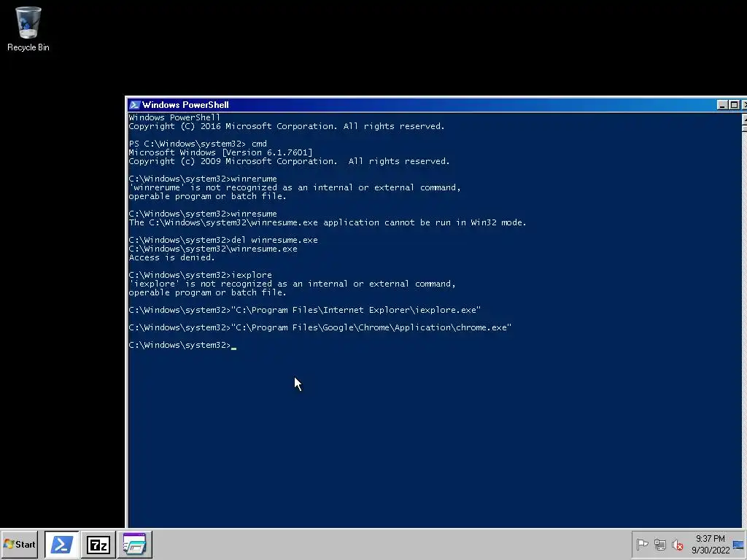Click the 'Copyright (c) 2009 Microsoft Corporation' line
This screenshot has width=747, height=560.
pyautogui.click(x=289, y=161)
